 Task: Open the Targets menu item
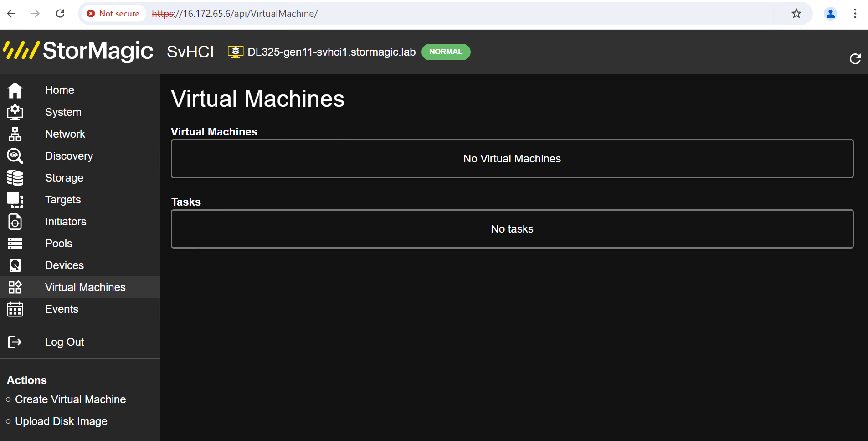63,200
